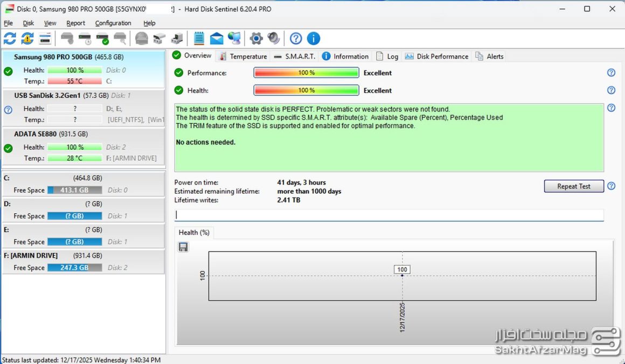Click the speaker sound icon in toolbar
Viewport: 625px width, 364px height.
(274, 38)
